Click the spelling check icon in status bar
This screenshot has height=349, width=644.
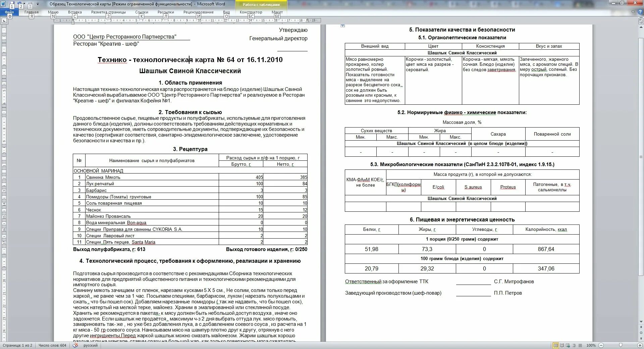coord(75,345)
